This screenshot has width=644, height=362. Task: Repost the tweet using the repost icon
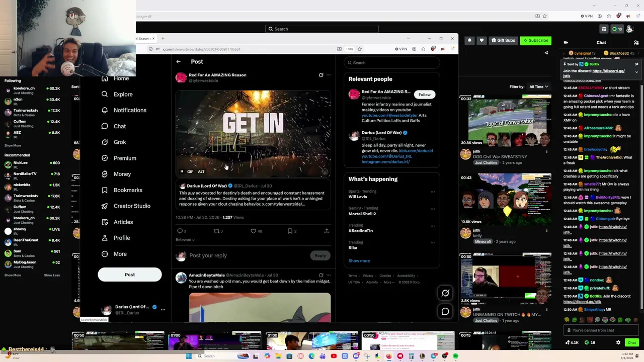coord(216,231)
